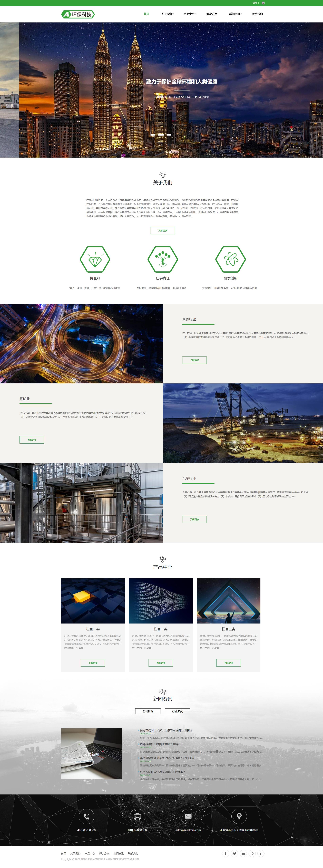The image size is (323, 868).
Task: Click footer link 首页
Action: [64, 853]
